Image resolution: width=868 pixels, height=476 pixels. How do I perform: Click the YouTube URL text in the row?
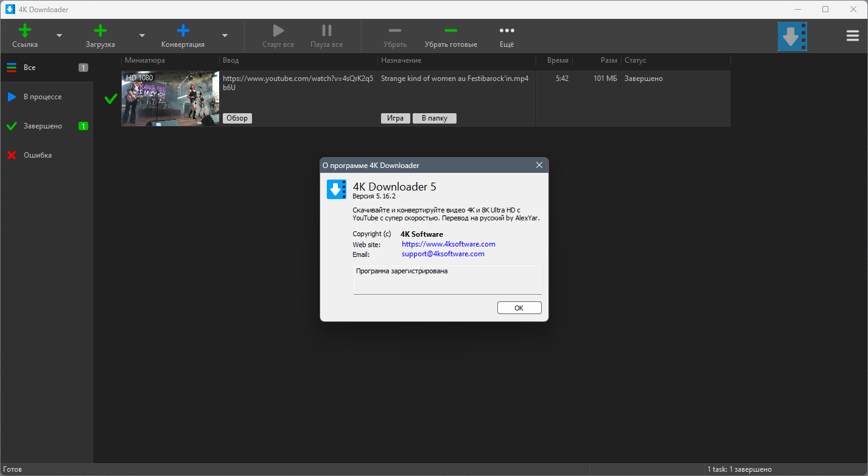click(x=298, y=83)
